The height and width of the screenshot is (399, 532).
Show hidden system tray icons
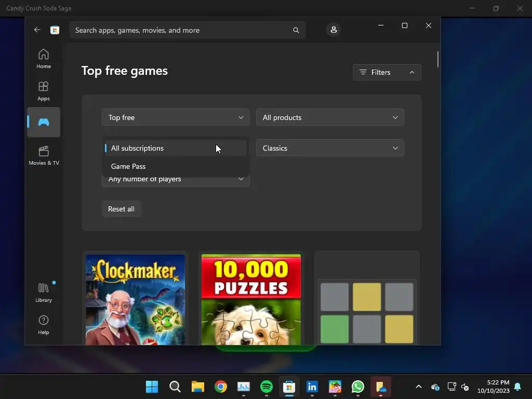point(419,387)
